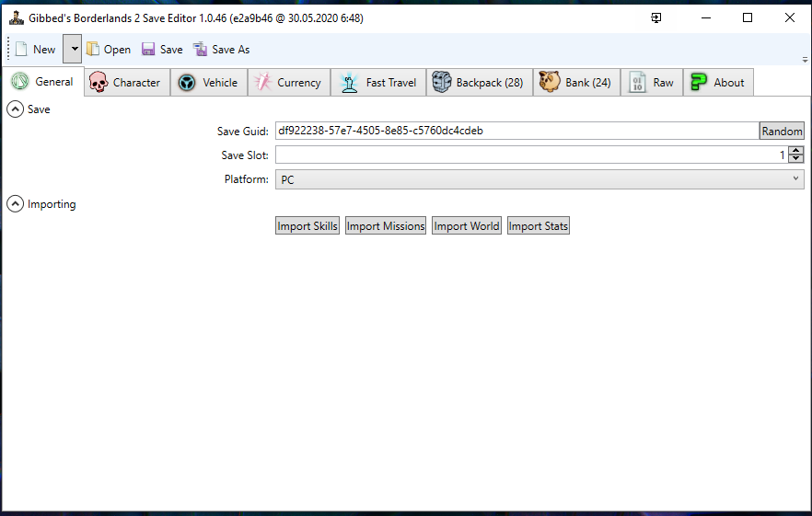Click the Save toolbar label
Image resolution: width=812 pixels, height=516 pixels.
pyautogui.click(x=171, y=49)
